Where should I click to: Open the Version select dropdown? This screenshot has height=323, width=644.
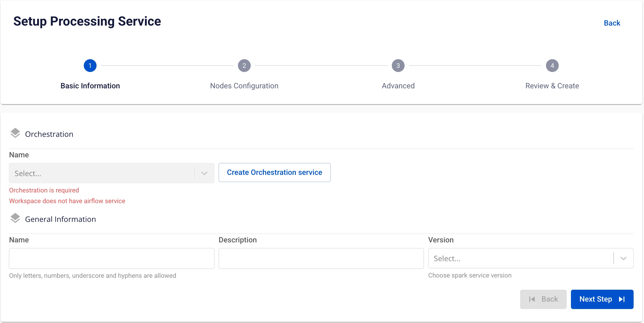point(531,258)
